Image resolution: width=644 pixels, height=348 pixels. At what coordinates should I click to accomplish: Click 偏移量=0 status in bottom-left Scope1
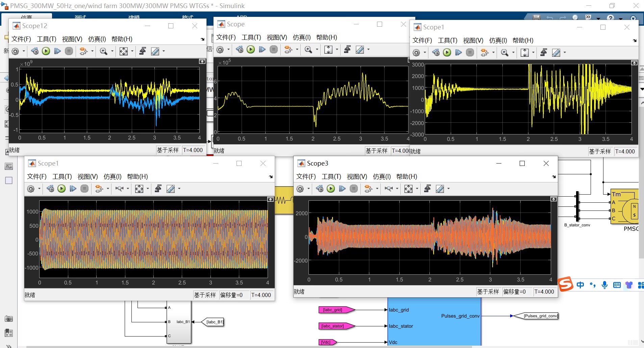(x=231, y=295)
